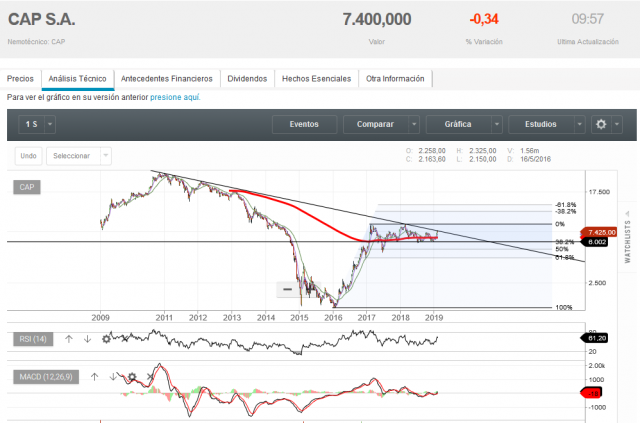Click the -61.8% Fibonacci level label
This screenshot has width=640, height=423.
point(566,205)
